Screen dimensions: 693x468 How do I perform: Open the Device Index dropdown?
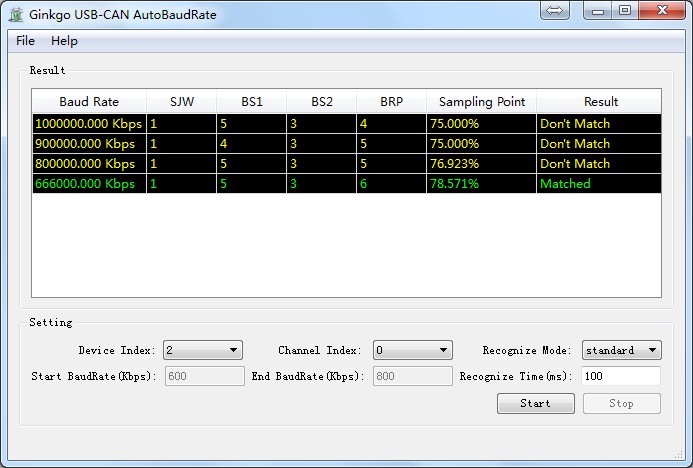pyautogui.click(x=203, y=350)
